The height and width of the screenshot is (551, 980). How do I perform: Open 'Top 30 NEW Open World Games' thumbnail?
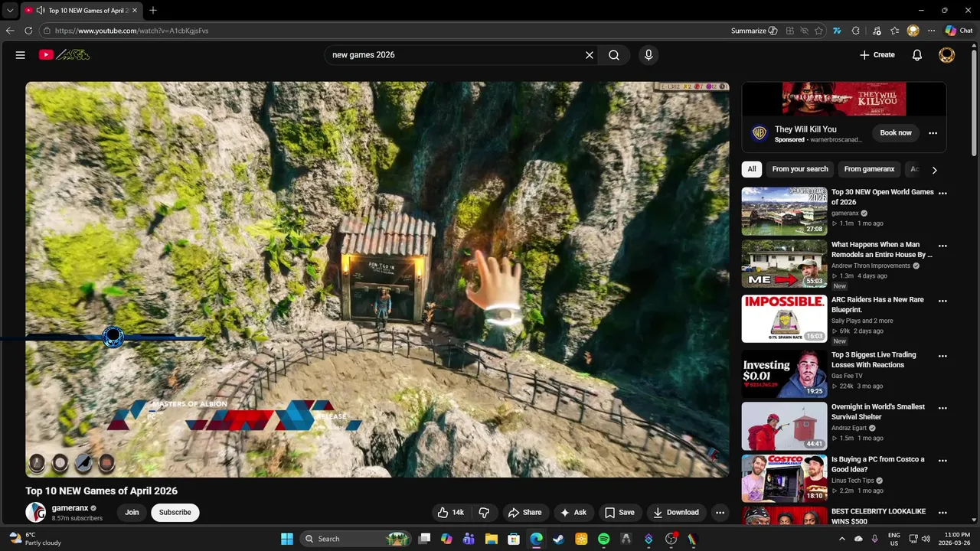(784, 211)
